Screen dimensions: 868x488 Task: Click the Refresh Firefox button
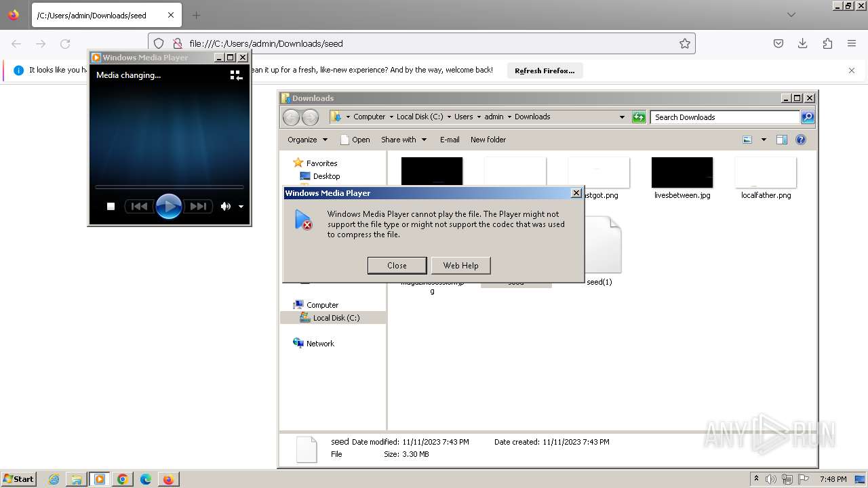(x=545, y=70)
